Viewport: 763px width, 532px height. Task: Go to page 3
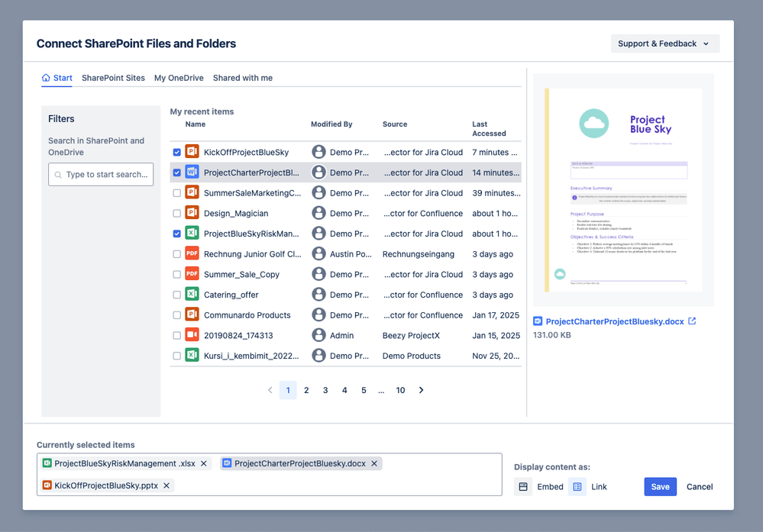click(325, 390)
